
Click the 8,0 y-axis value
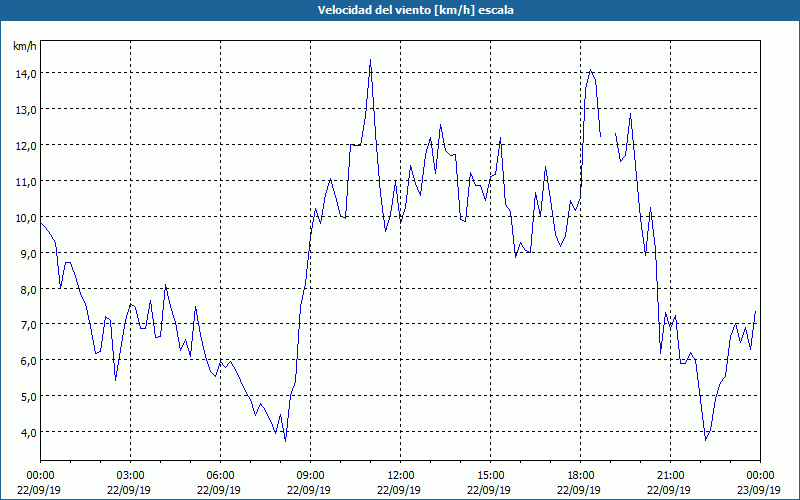pos(28,289)
